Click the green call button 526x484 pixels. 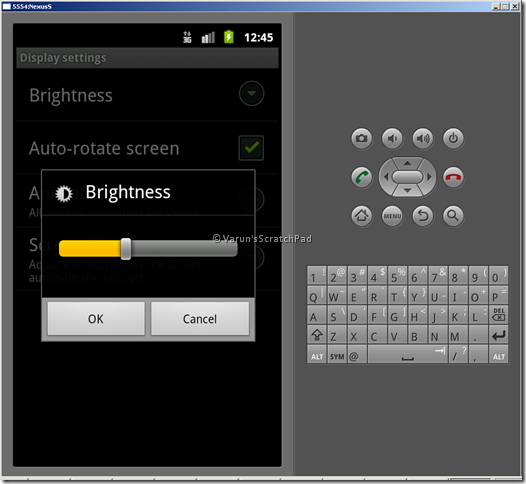(x=361, y=177)
